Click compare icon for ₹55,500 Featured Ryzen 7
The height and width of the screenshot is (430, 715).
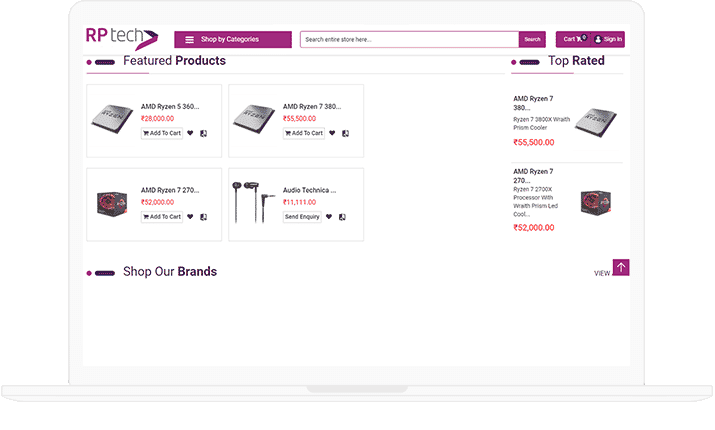pos(345,133)
